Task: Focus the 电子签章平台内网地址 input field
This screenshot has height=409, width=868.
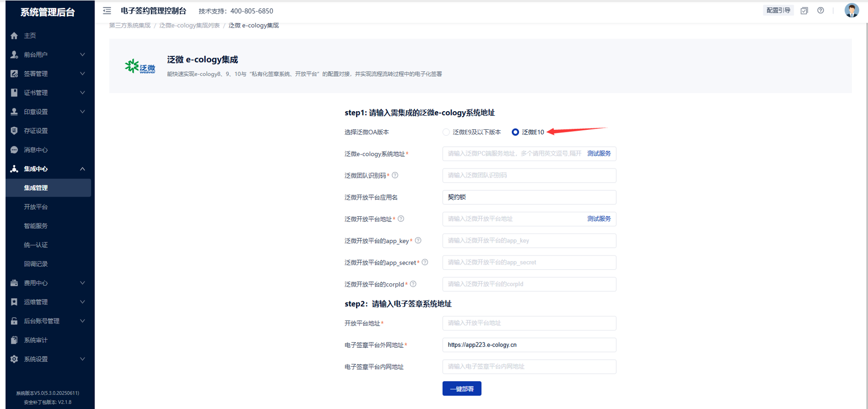Action: [x=529, y=367]
